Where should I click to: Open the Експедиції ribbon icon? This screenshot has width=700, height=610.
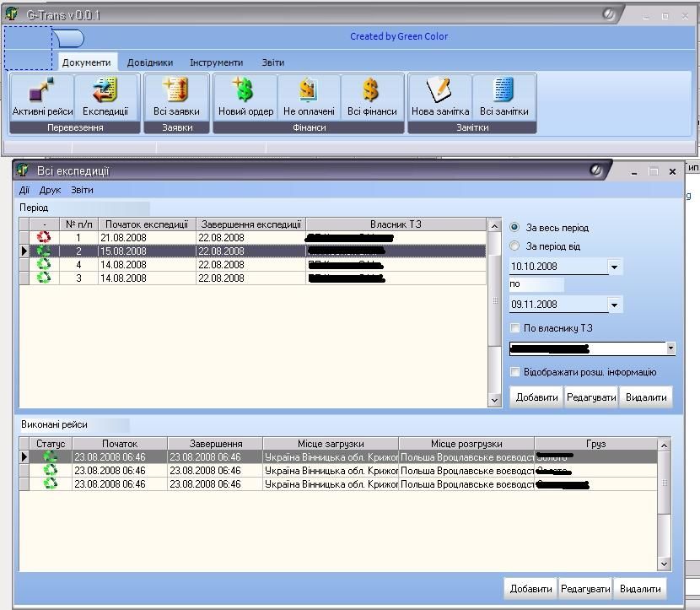[x=105, y=98]
